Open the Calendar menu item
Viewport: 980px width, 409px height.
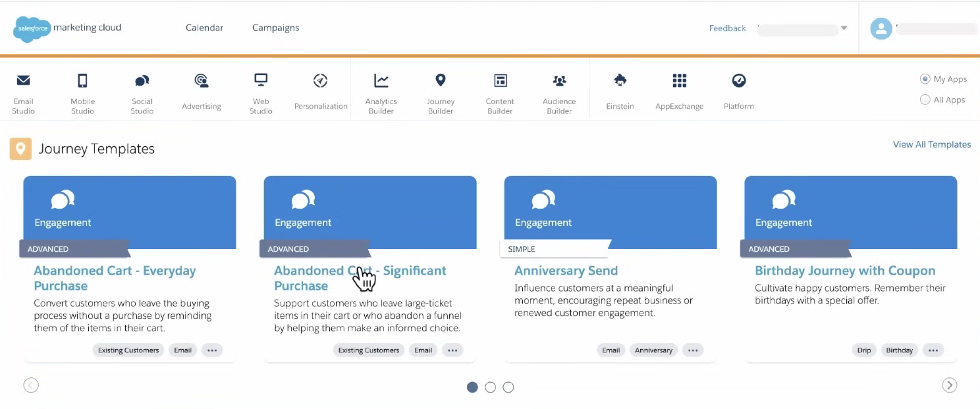pos(204,28)
